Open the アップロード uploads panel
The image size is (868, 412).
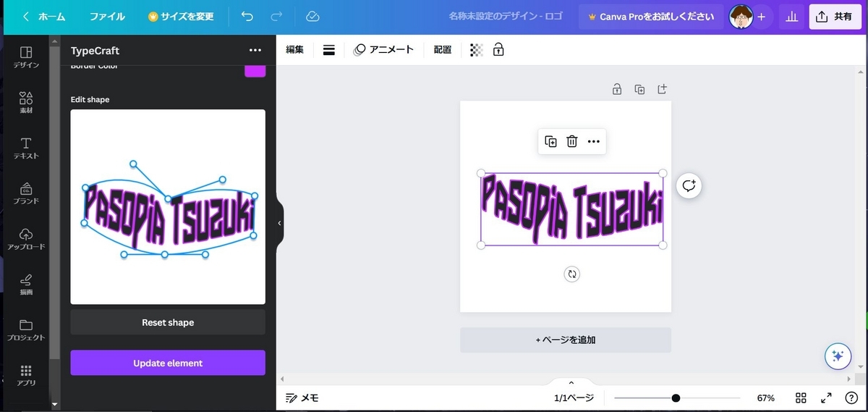[26, 239]
